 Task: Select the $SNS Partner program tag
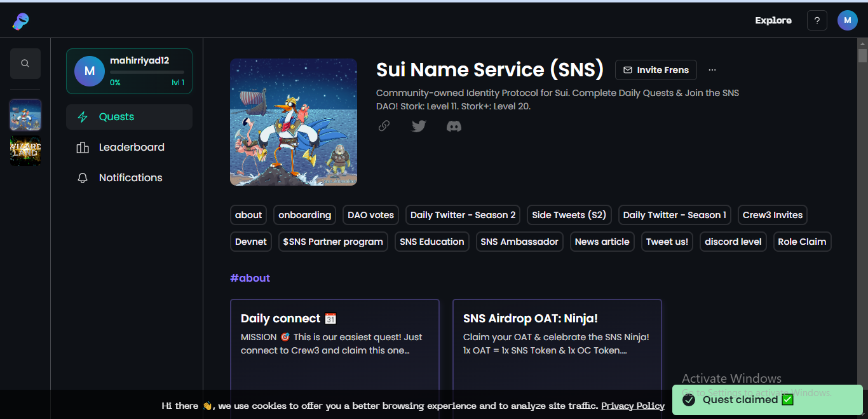click(333, 242)
